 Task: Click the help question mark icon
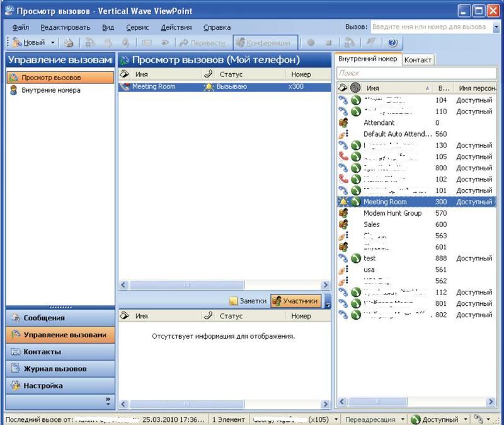click(x=392, y=43)
